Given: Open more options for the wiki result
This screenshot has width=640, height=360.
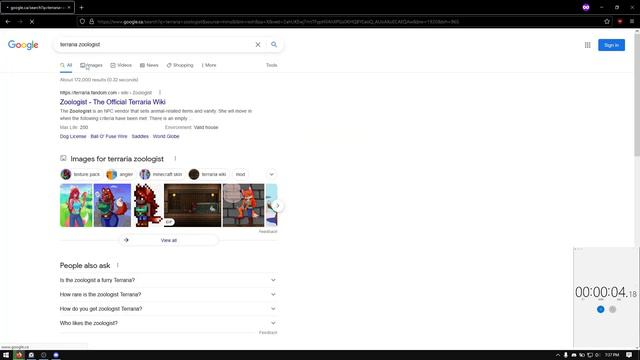Looking at the screenshot, I should coord(160,93).
